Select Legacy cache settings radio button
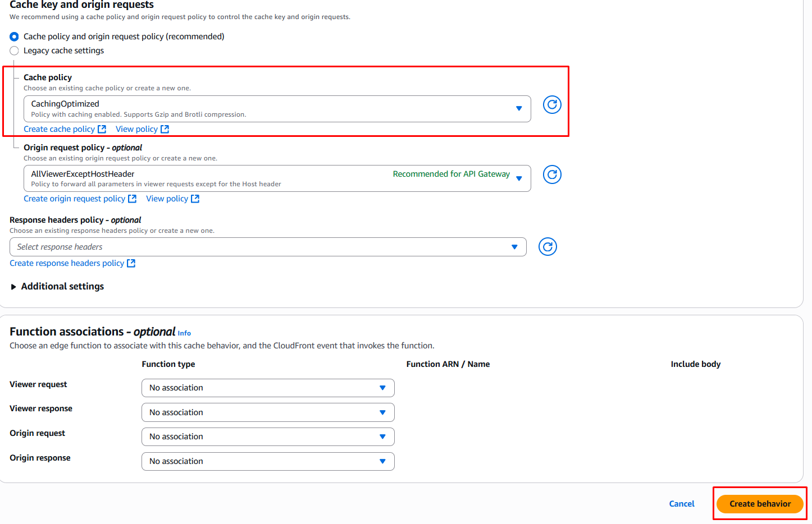 pos(15,50)
